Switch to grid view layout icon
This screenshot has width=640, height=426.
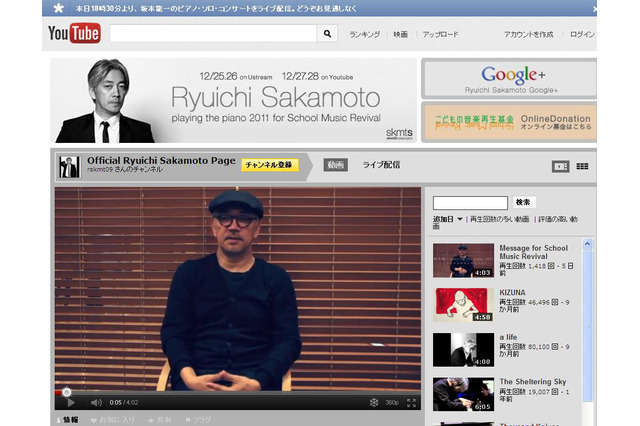pyautogui.click(x=582, y=166)
